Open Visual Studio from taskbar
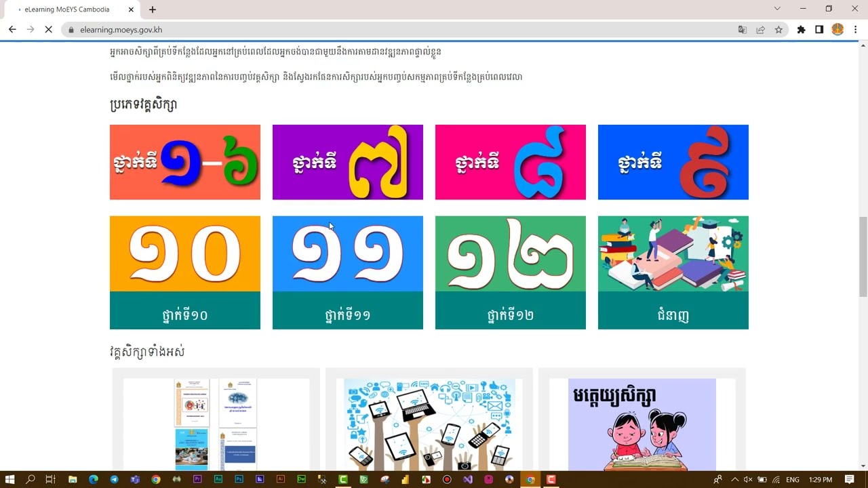 [468, 479]
